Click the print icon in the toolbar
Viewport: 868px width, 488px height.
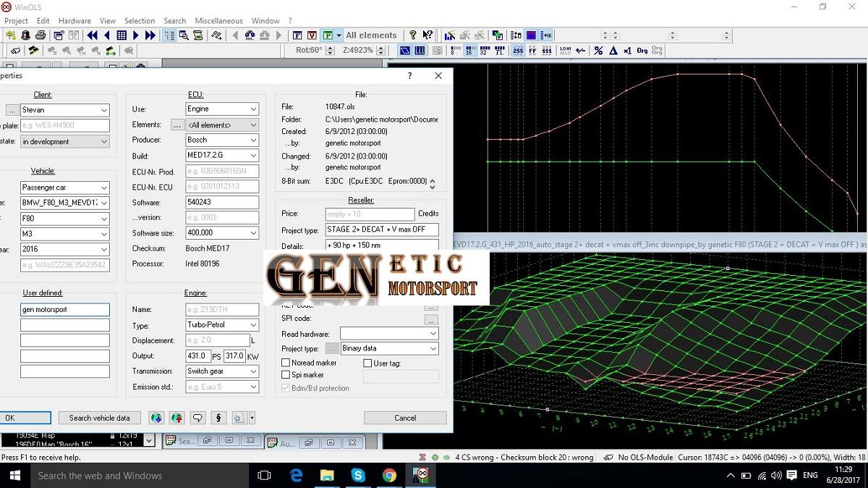41,35
